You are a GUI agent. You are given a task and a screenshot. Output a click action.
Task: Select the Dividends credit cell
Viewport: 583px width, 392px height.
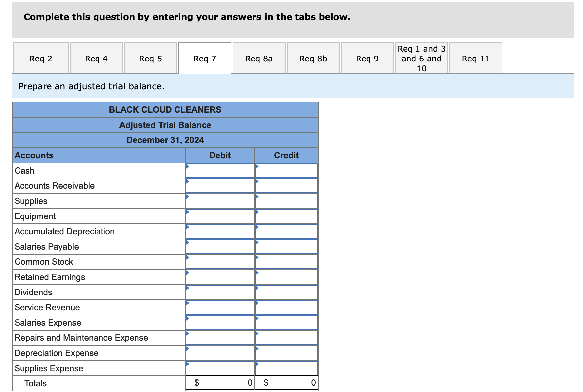coord(287,292)
